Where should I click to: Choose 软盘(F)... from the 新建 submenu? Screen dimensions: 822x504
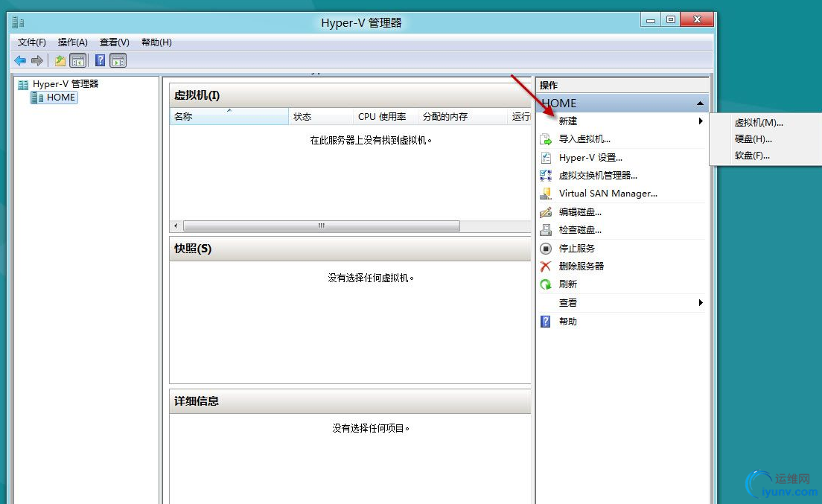pos(752,155)
